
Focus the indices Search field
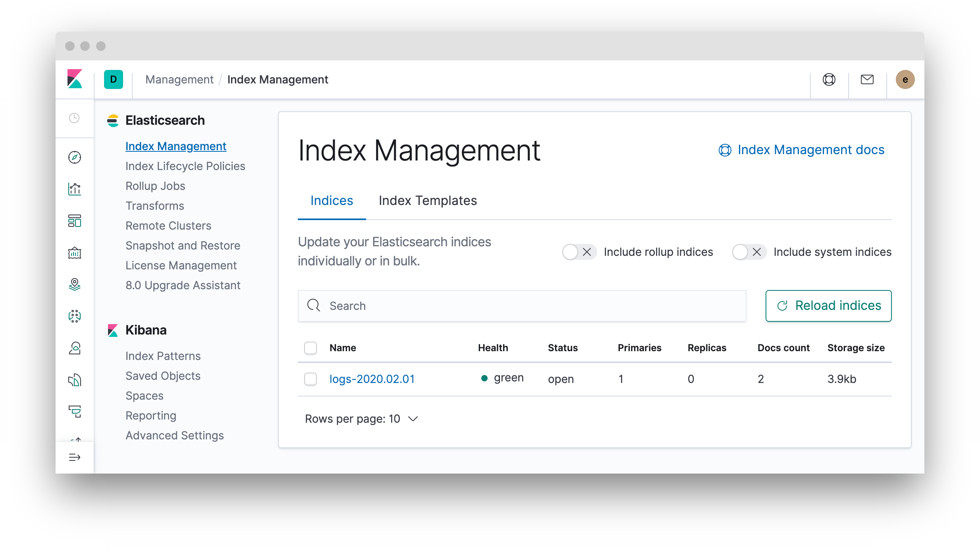tap(522, 306)
